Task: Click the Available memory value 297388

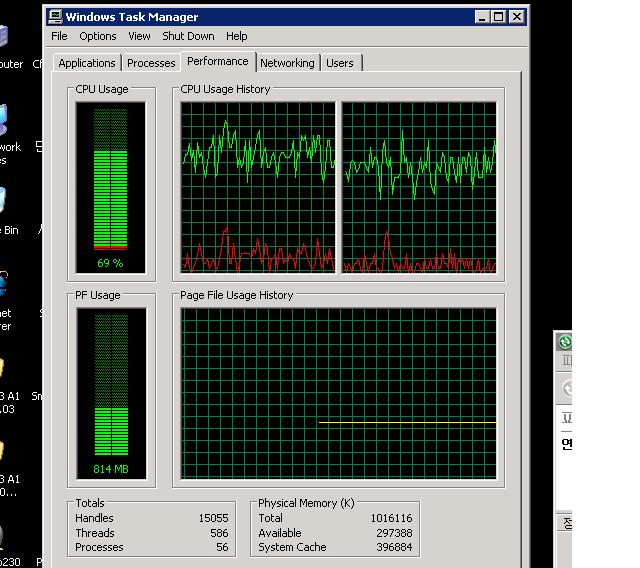Action: (394, 533)
